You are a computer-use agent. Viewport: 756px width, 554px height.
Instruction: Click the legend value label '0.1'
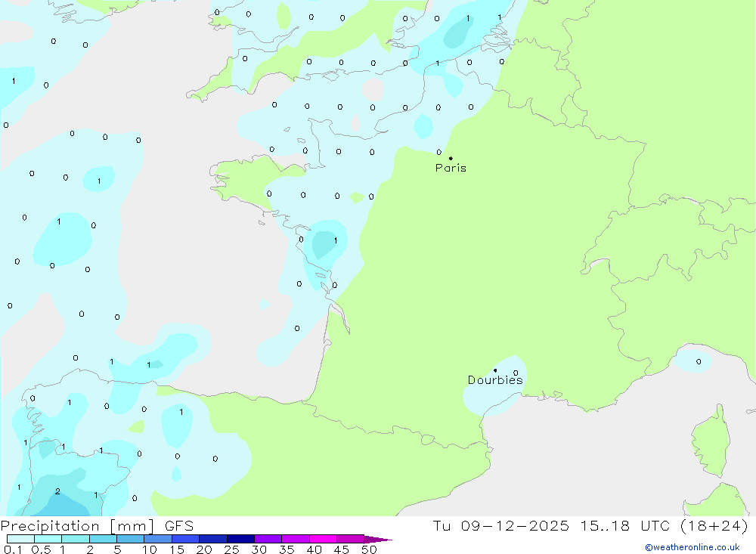tap(13, 549)
